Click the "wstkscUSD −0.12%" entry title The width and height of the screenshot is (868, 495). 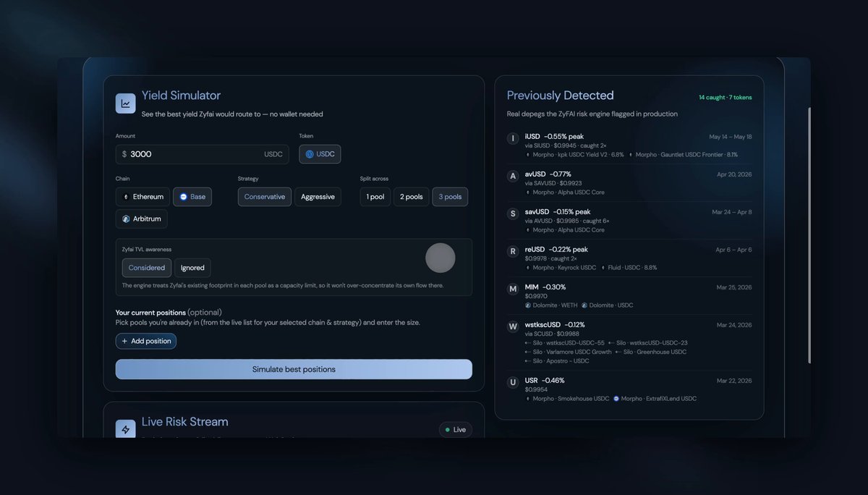point(555,324)
